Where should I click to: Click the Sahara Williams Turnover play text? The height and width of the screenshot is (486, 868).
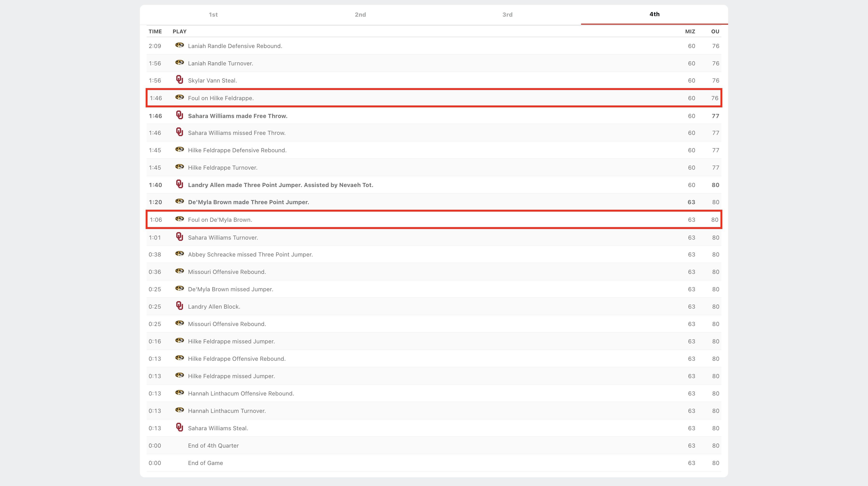tap(223, 238)
